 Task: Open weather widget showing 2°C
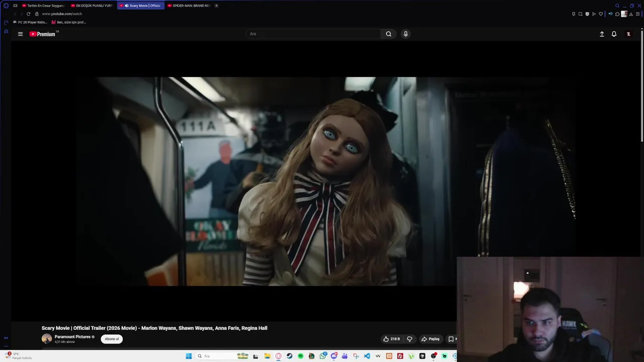coord(19,355)
